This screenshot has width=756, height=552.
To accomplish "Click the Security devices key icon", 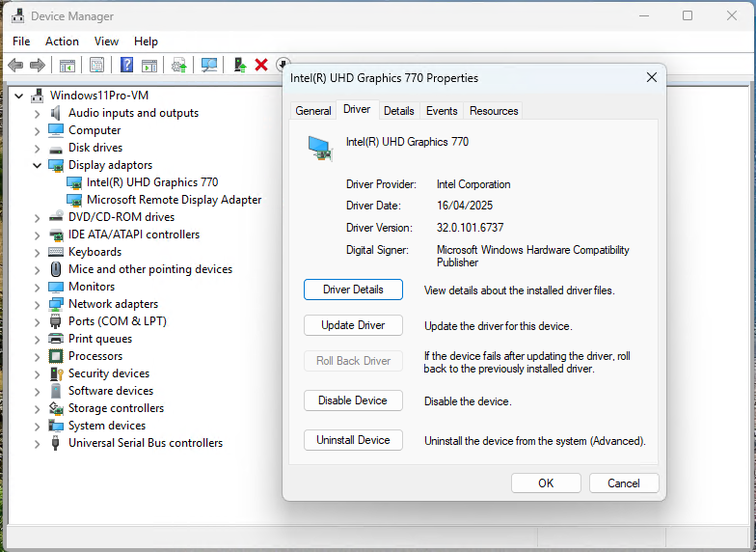I will (x=56, y=374).
